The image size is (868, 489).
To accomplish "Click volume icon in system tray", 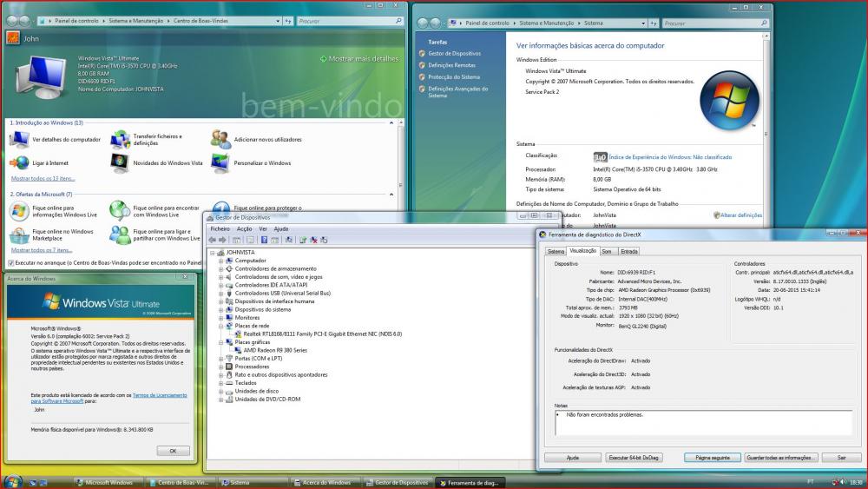I will tap(845, 482).
